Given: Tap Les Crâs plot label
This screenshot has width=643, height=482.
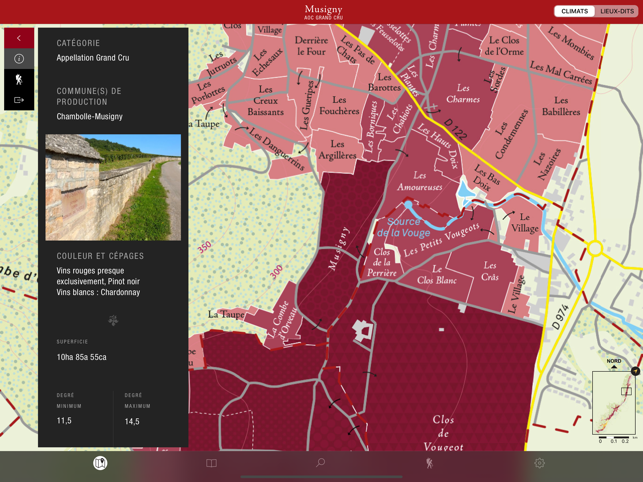Looking at the screenshot, I should [x=490, y=271].
